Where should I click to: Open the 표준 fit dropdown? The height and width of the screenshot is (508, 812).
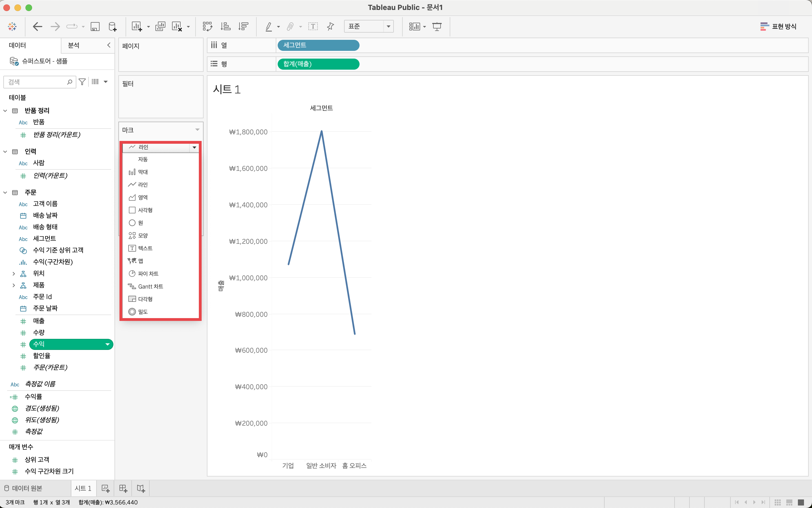pyautogui.click(x=388, y=26)
